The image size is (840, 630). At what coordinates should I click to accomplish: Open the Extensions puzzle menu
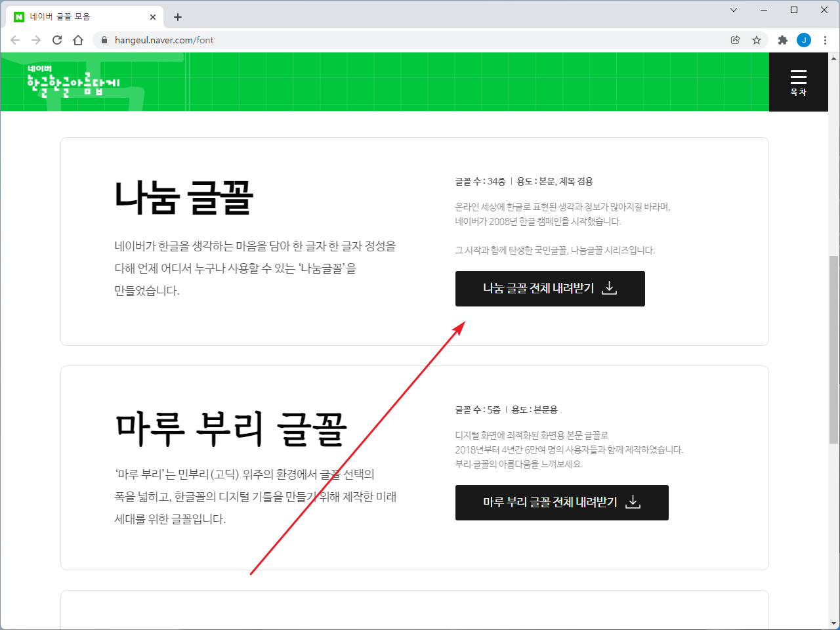pos(782,40)
